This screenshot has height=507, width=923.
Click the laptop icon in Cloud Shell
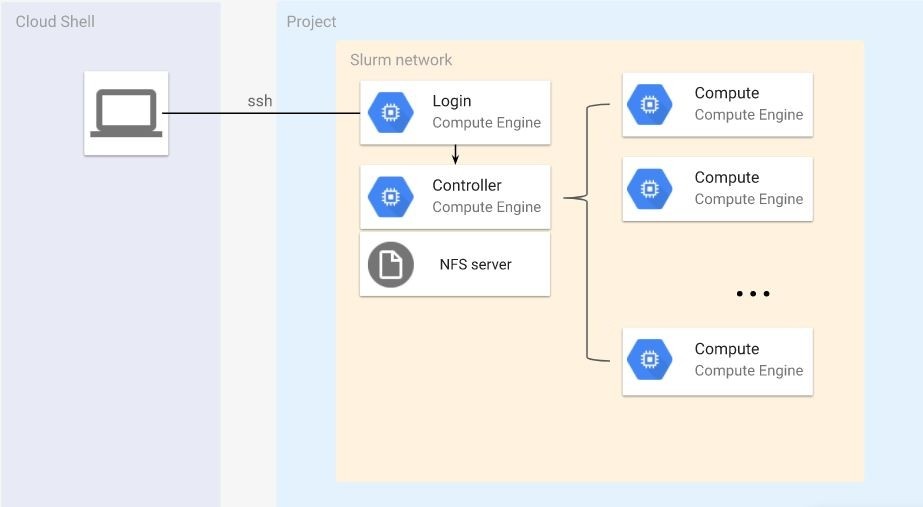pyautogui.click(x=126, y=113)
